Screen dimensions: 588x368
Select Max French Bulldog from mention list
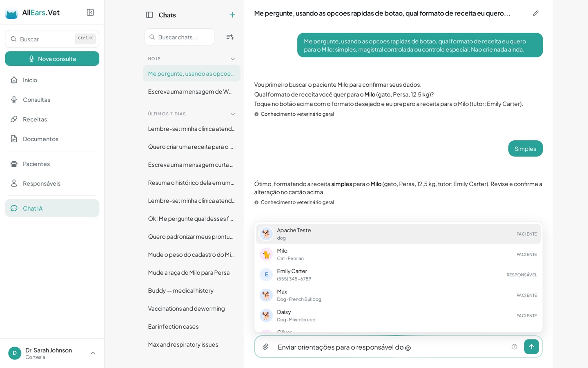(x=398, y=295)
